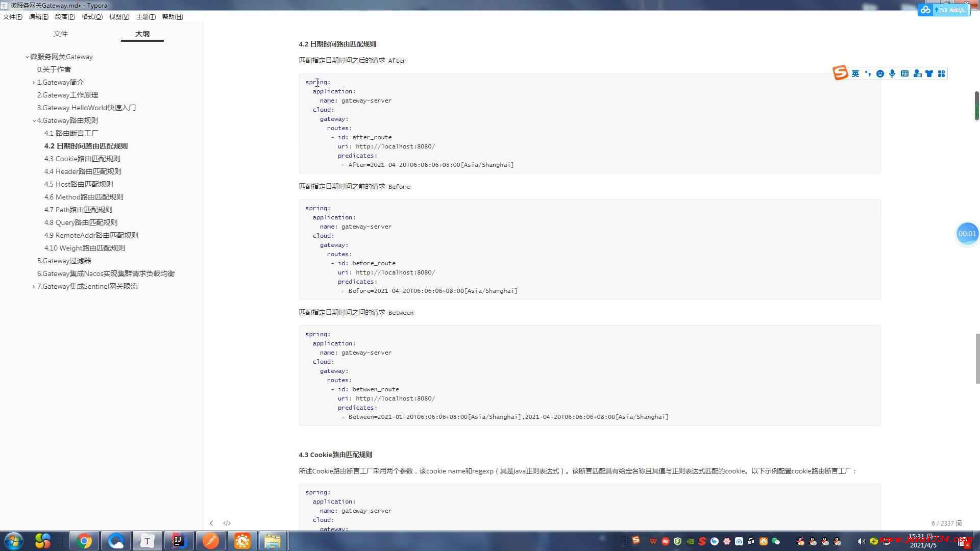The height and width of the screenshot is (551, 980).
Task: Click the NVIDIA tray icon
Action: (x=690, y=541)
